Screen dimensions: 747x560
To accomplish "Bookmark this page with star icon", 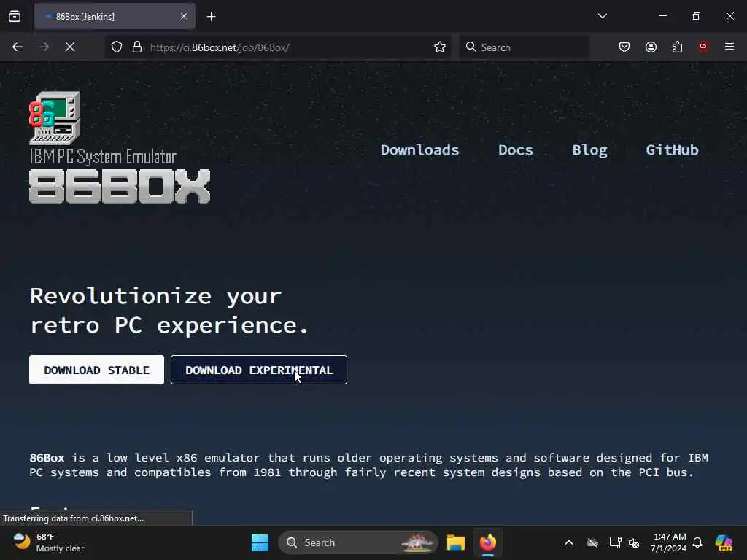I will click(440, 47).
